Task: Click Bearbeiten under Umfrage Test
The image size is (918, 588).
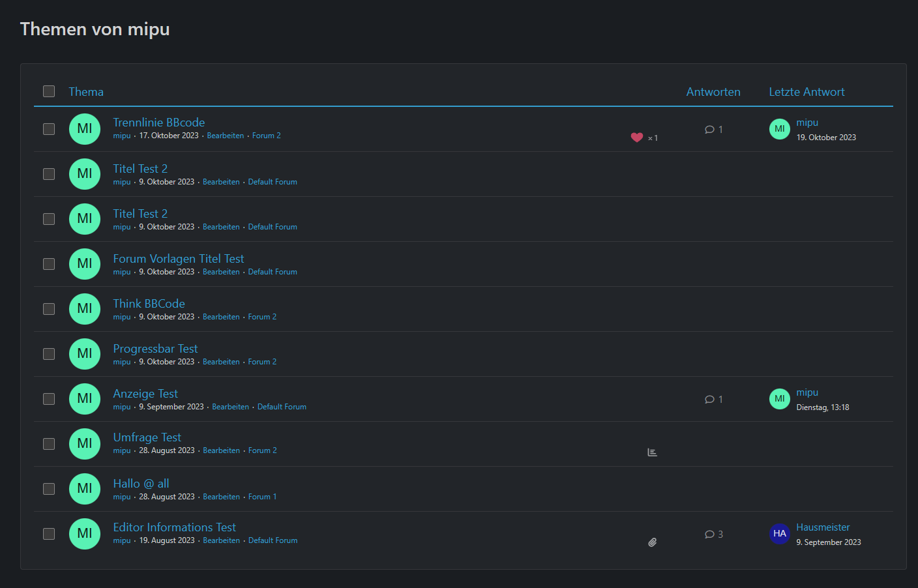Action: 221,450
